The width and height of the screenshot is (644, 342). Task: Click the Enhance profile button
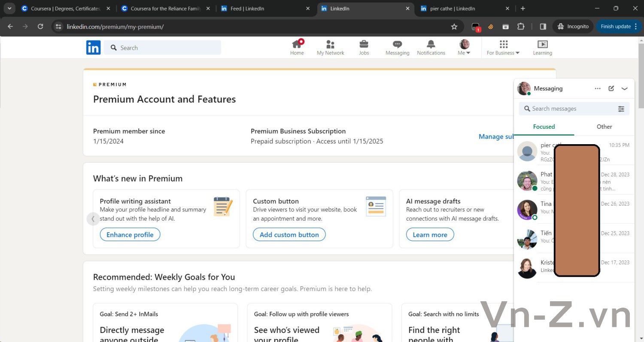[130, 235]
